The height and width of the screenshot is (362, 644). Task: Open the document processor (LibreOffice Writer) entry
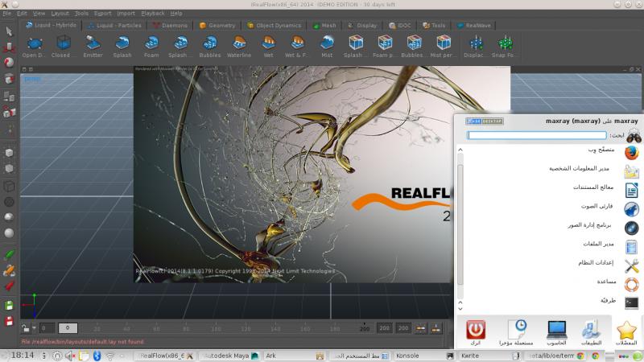[x=632, y=190]
